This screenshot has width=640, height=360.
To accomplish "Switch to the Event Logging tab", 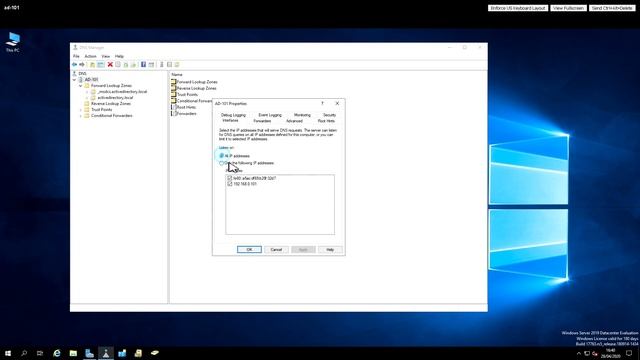I will click(270, 115).
